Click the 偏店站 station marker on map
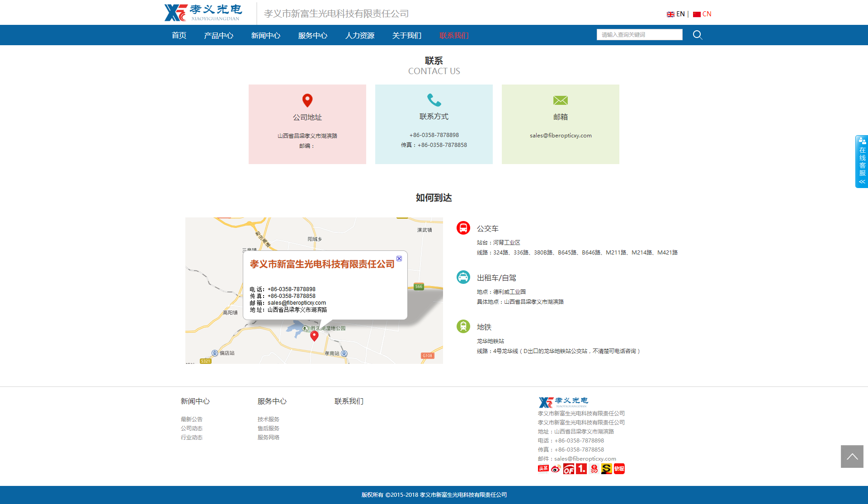 (215, 353)
